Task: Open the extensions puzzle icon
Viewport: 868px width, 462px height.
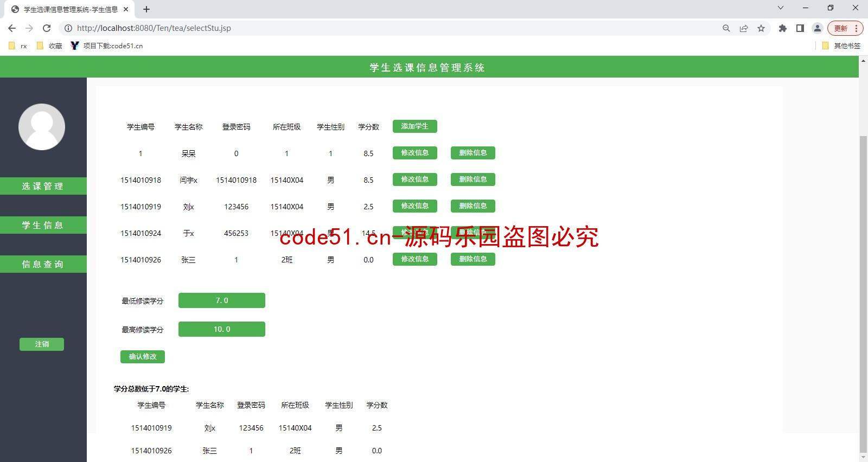Action: [x=782, y=28]
